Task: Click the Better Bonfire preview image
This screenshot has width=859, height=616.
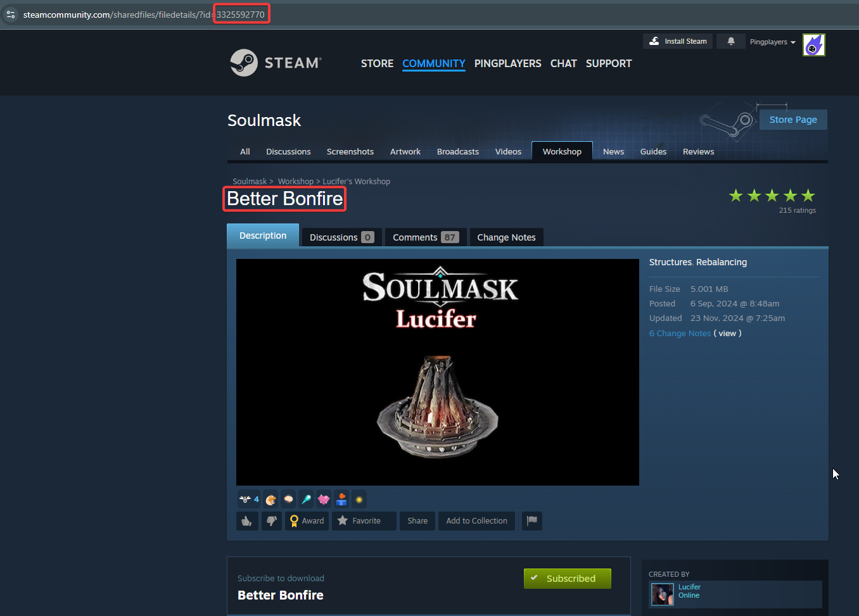Action: 438,372
